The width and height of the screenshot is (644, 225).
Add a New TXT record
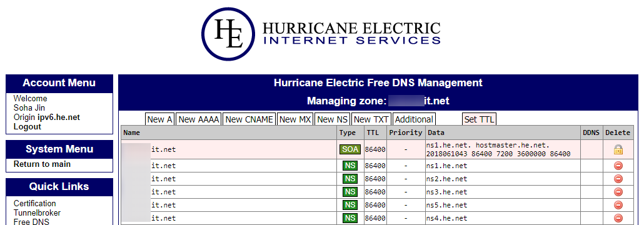pyautogui.click(x=371, y=119)
